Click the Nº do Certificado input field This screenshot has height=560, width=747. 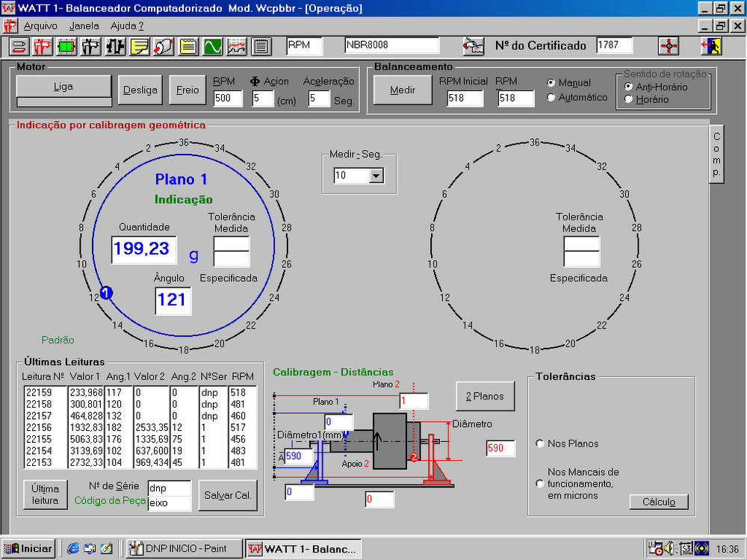[614, 46]
